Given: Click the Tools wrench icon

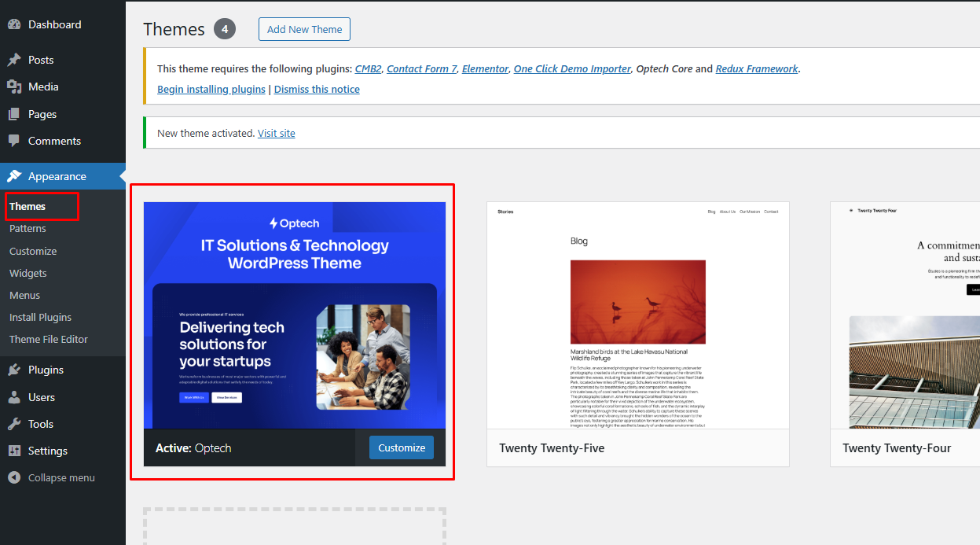Looking at the screenshot, I should click(14, 424).
